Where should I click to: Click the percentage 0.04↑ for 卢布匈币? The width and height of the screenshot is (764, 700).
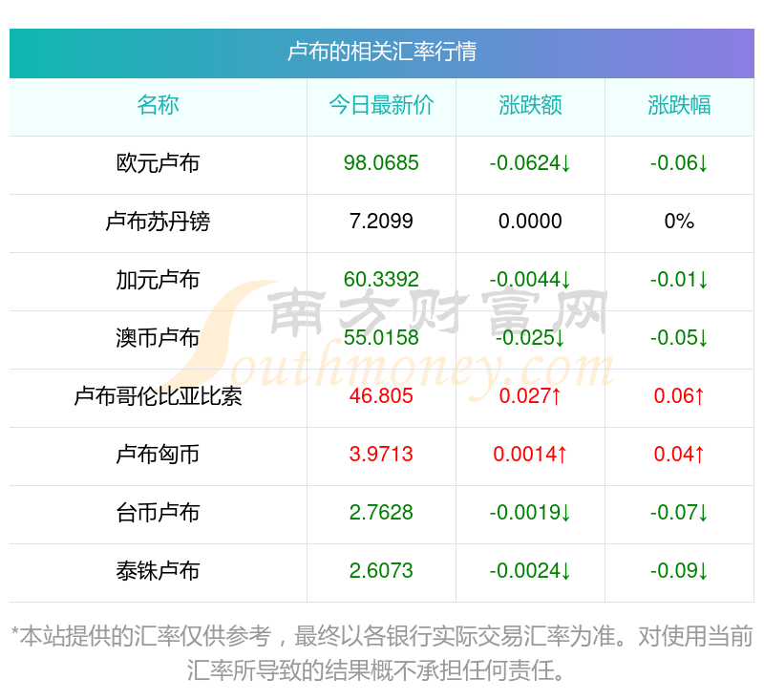tap(679, 454)
